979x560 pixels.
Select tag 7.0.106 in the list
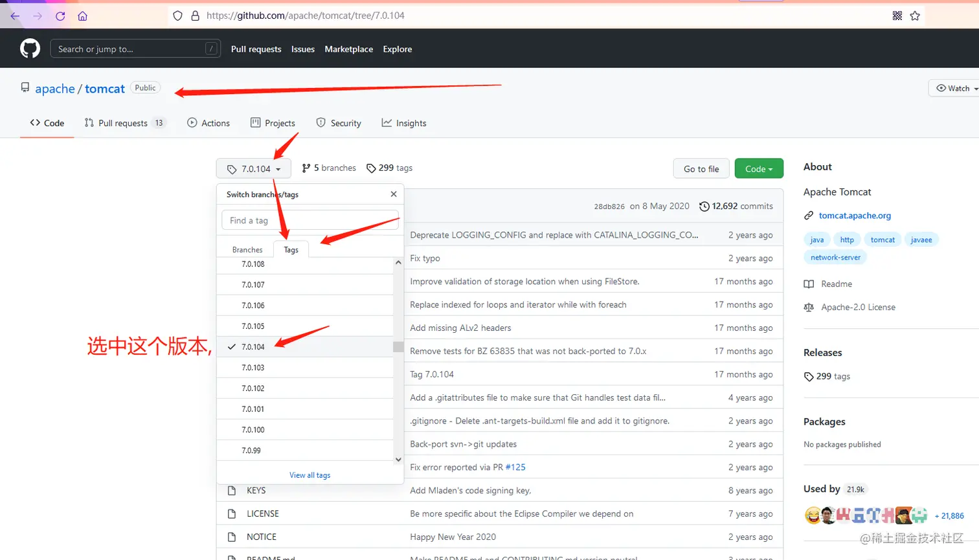coord(305,306)
